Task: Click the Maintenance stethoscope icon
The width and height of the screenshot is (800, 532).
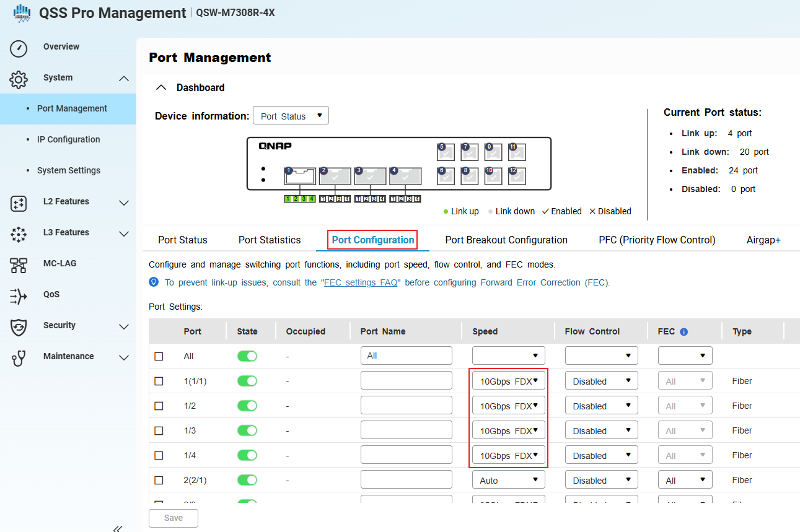Action: tap(19, 357)
